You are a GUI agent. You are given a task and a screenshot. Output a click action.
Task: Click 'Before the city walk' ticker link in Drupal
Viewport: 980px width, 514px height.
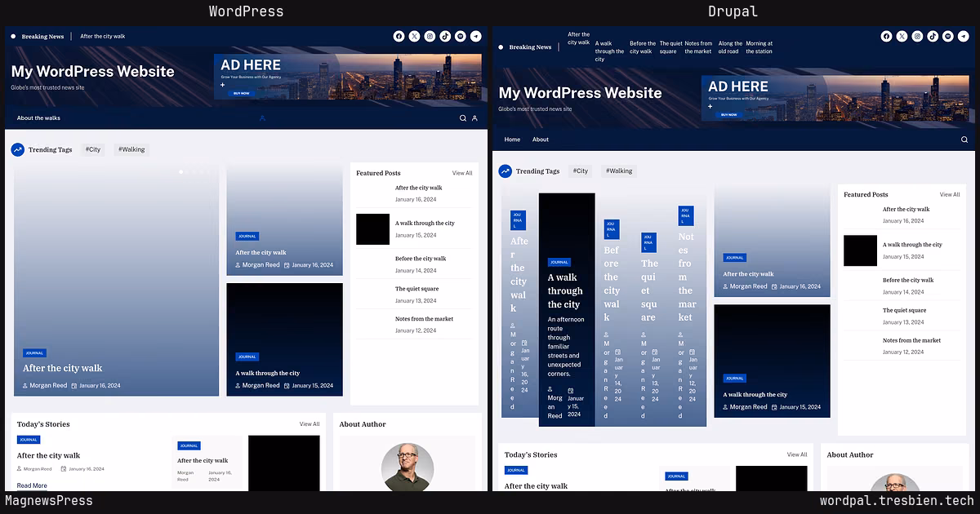643,47
